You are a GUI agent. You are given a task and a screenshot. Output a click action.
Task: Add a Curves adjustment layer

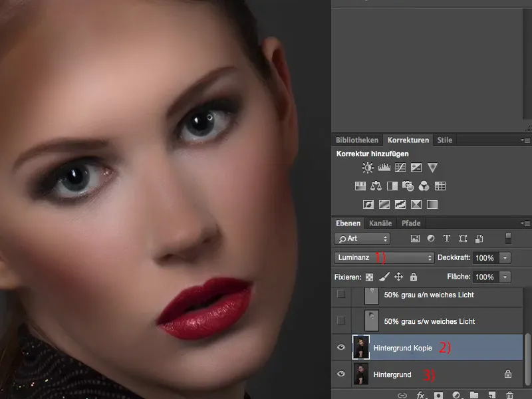point(400,168)
